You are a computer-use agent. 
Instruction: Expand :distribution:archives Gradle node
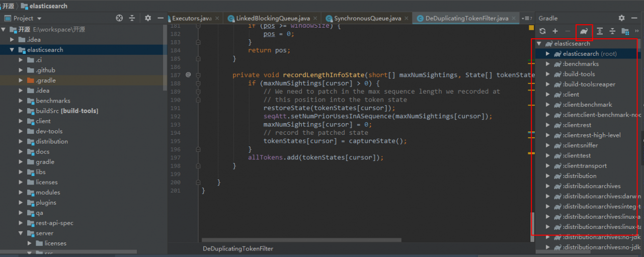coord(548,186)
